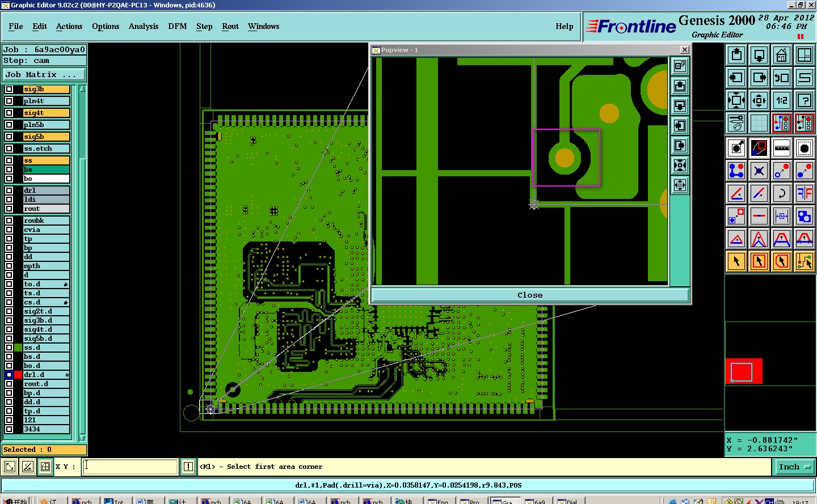This screenshot has width=817, height=504.
Task: Select the sig2t.d layer name
Action: click(47, 311)
